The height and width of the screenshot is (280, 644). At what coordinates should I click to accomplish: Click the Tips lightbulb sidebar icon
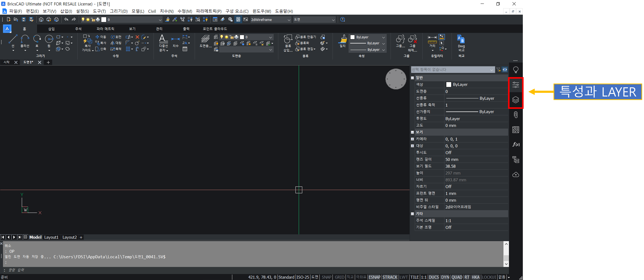point(516,70)
